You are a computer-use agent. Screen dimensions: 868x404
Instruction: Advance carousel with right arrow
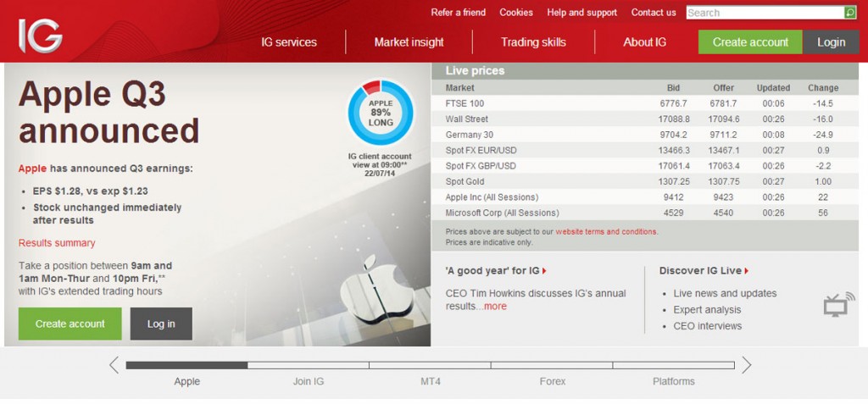click(x=746, y=365)
